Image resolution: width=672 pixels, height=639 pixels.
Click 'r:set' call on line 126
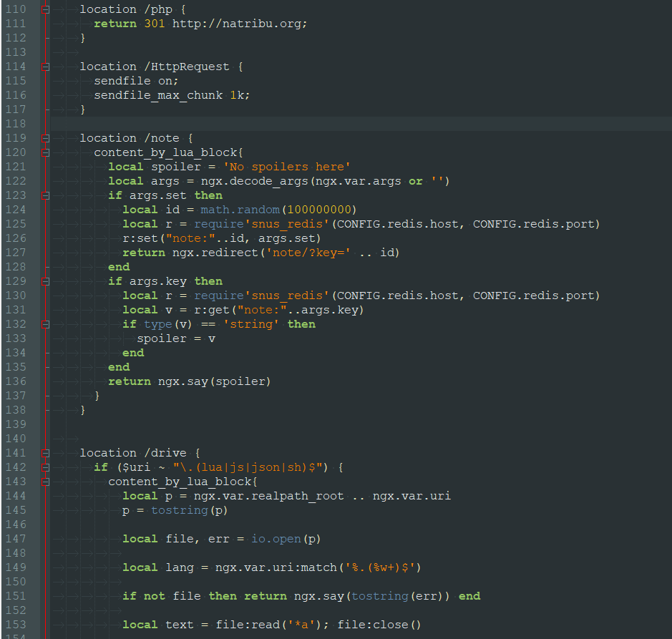(140, 238)
